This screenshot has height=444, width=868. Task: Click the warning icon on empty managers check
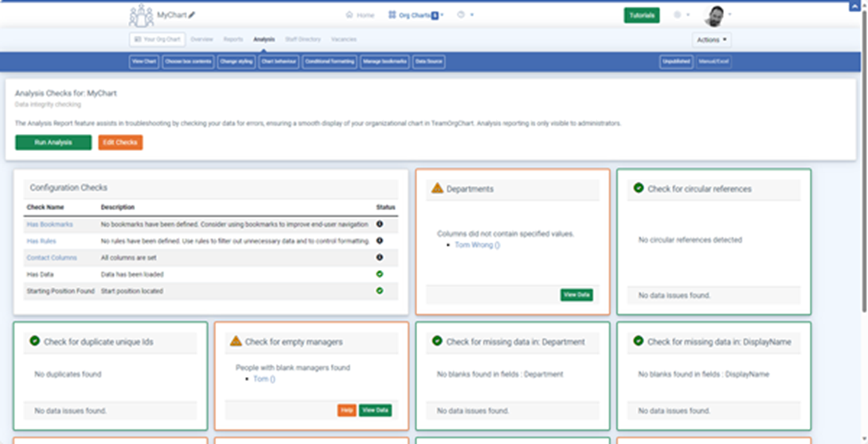coord(236,341)
